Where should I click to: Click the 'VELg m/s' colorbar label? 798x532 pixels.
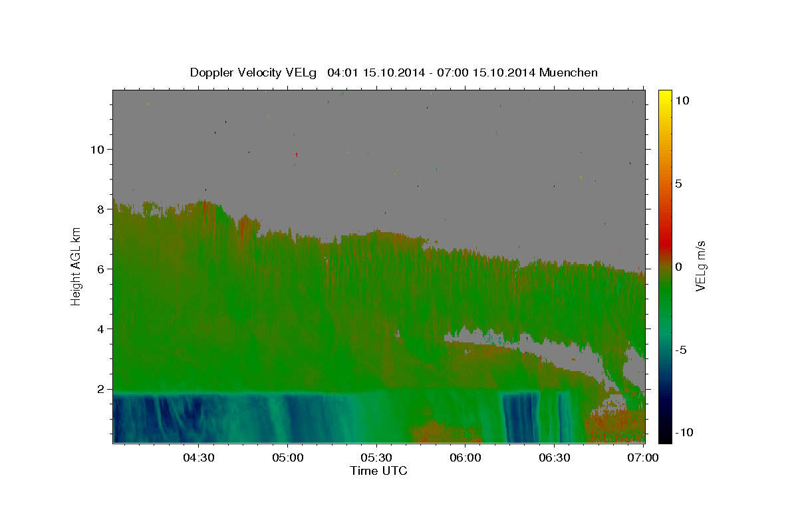click(700, 267)
